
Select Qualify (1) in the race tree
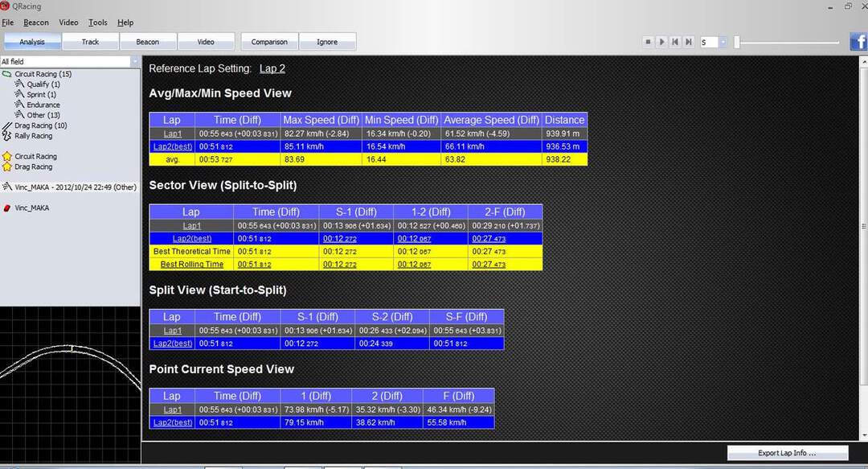pyautogui.click(x=43, y=84)
